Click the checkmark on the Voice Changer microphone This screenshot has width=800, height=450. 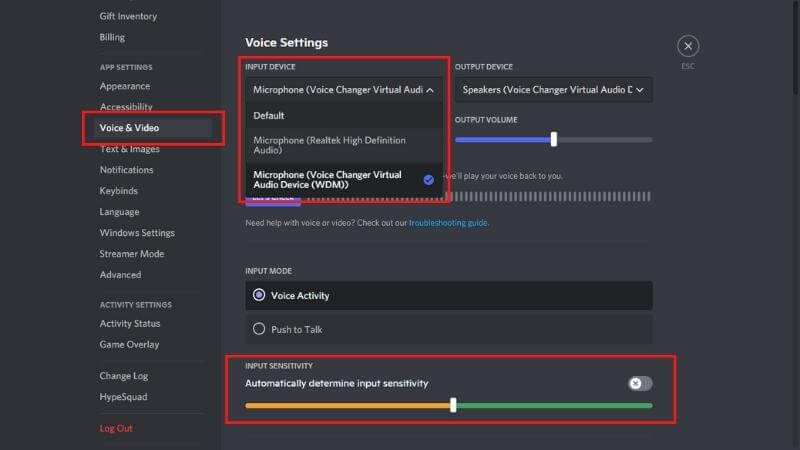(429, 180)
